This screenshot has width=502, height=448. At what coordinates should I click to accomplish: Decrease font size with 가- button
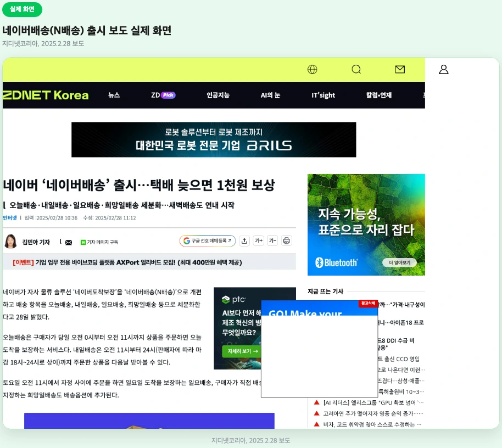pyautogui.click(x=272, y=240)
